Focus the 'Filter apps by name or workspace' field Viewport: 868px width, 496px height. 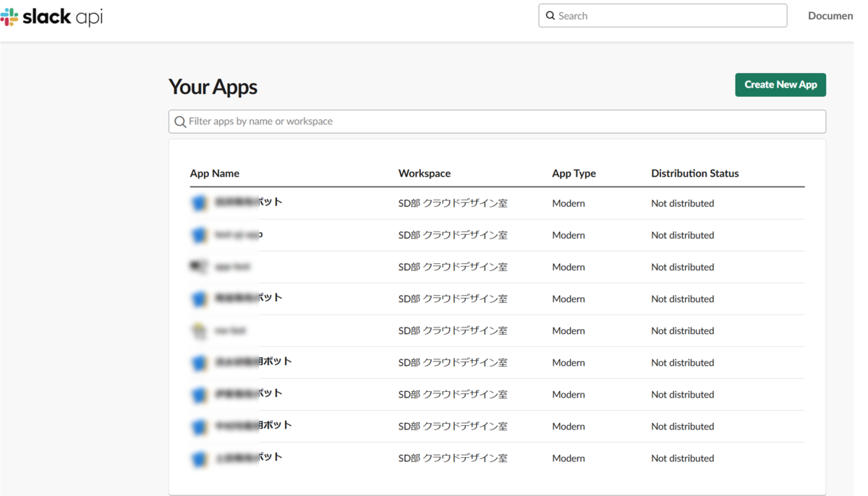coord(497,121)
